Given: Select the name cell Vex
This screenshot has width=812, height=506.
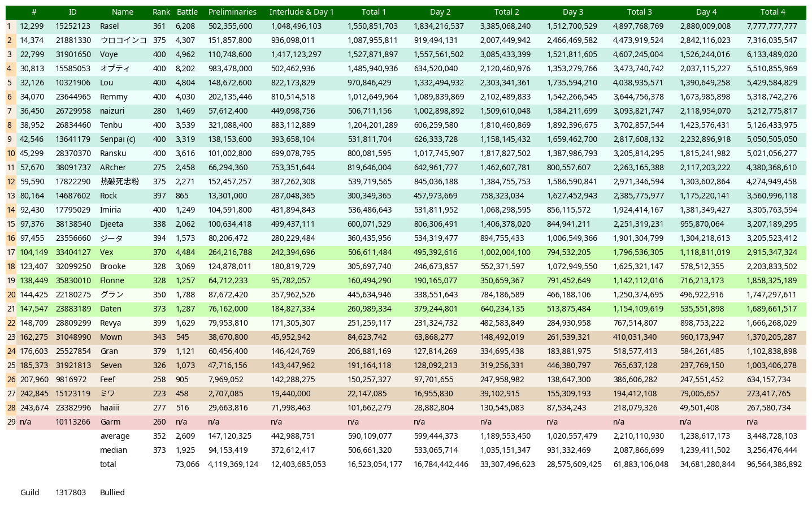Looking at the screenshot, I should pyautogui.click(x=107, y=252).
